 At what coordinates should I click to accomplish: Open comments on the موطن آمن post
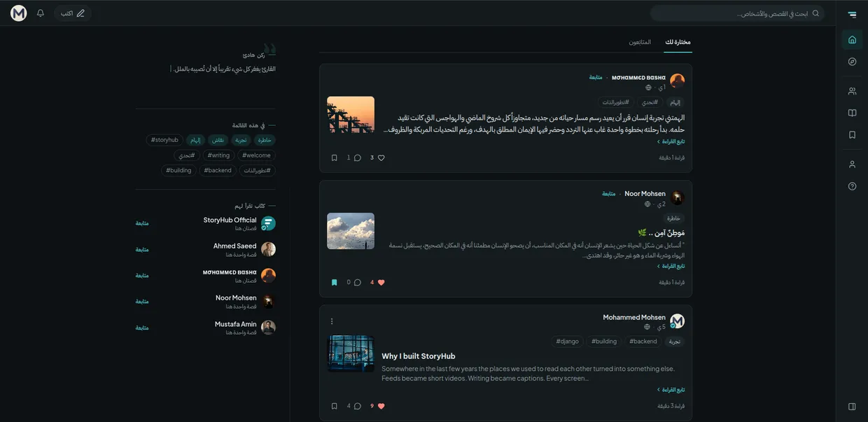pos(358,282)
